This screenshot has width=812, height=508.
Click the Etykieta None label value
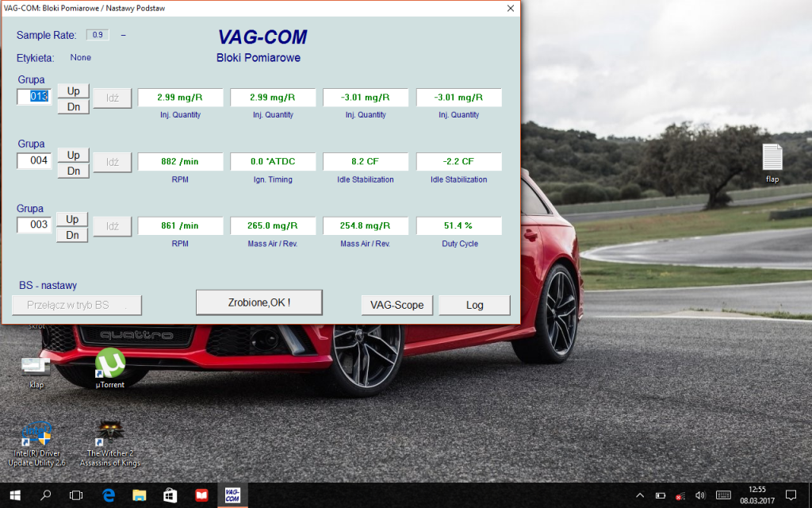[80, 57]
